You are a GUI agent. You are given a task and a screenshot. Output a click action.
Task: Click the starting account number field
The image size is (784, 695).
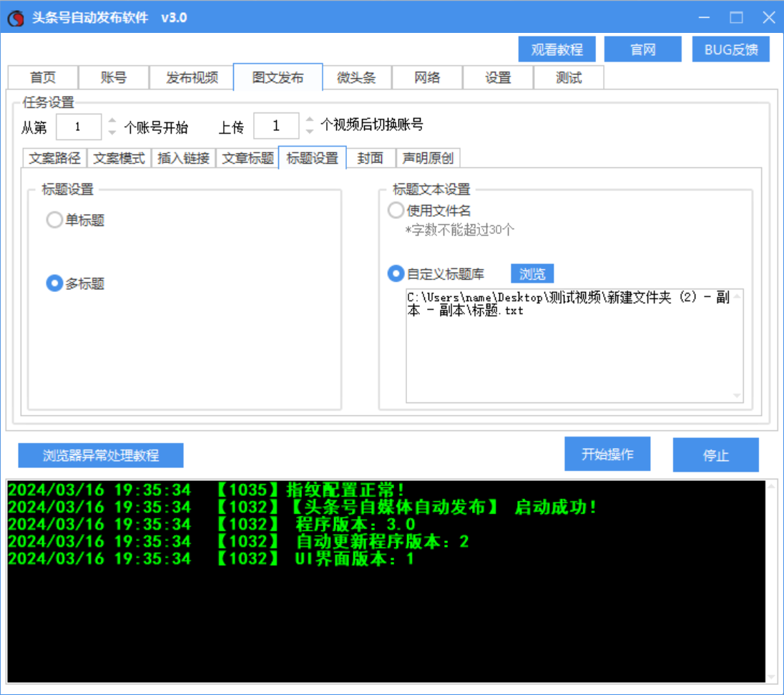point(79,127)
